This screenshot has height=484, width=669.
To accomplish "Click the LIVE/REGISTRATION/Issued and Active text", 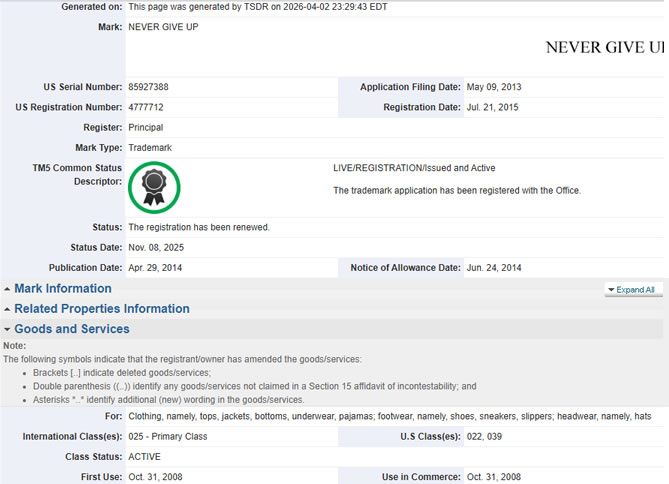I will tap(414, 168).
